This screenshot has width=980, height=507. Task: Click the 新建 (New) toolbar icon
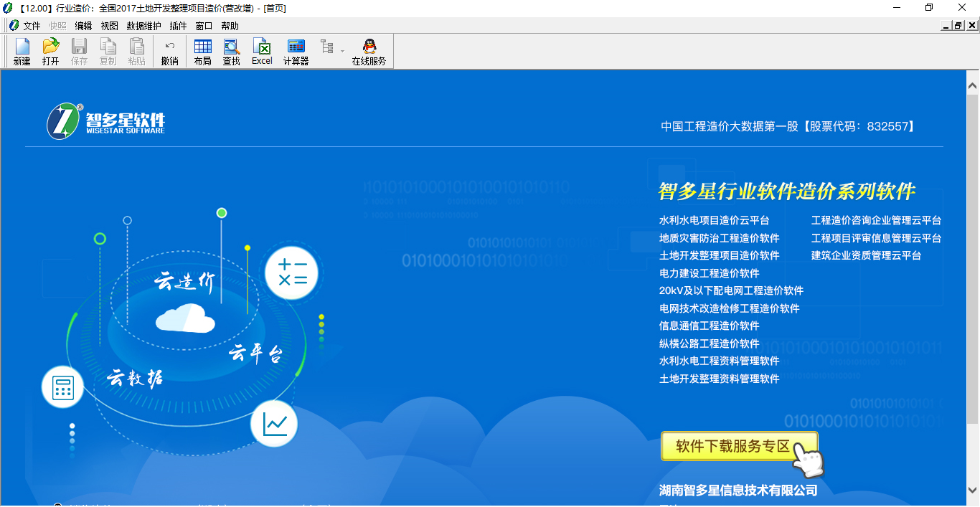pyautogui.click(x=22, y=52)
